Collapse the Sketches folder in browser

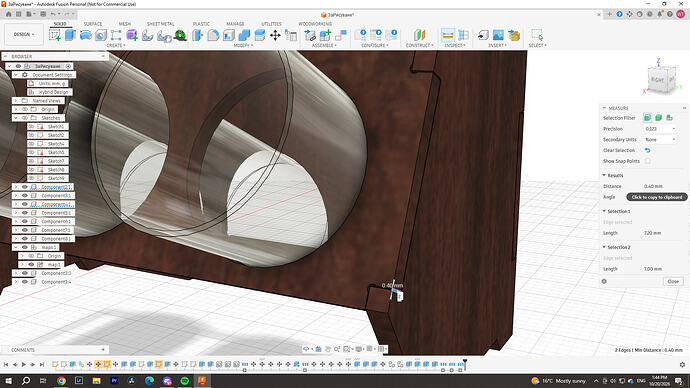(x=16, y=118)
